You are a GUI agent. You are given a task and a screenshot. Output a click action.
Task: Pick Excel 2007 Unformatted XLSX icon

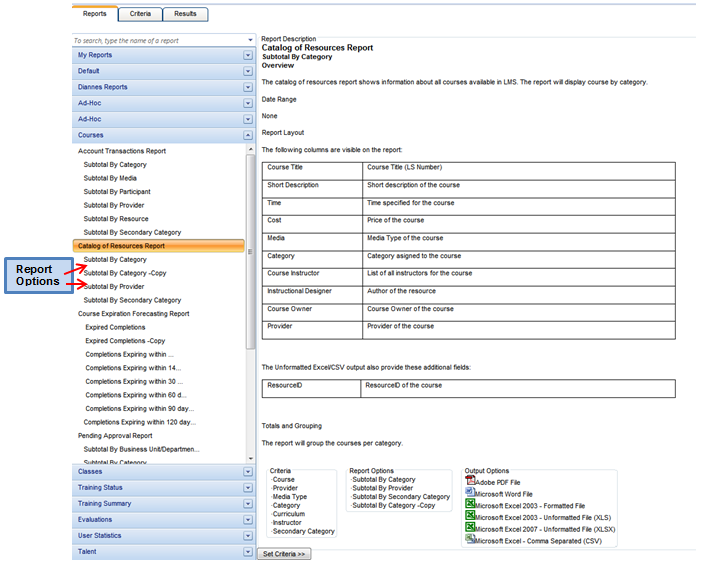[470, 528]
